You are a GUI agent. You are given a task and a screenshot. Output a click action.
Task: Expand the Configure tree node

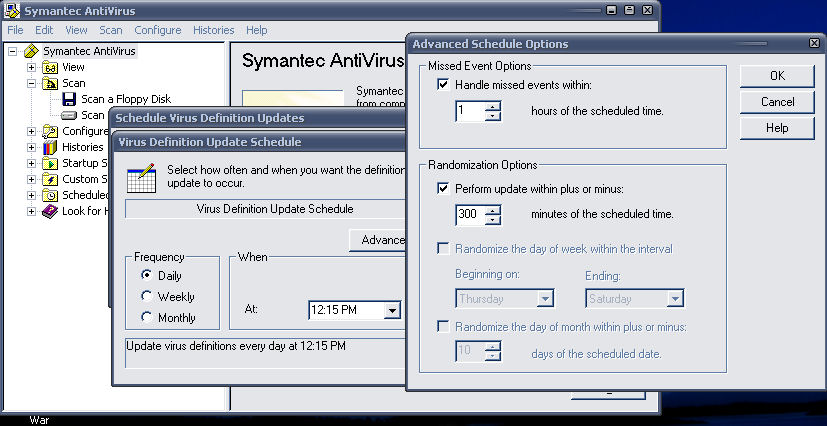click(32, 131)
